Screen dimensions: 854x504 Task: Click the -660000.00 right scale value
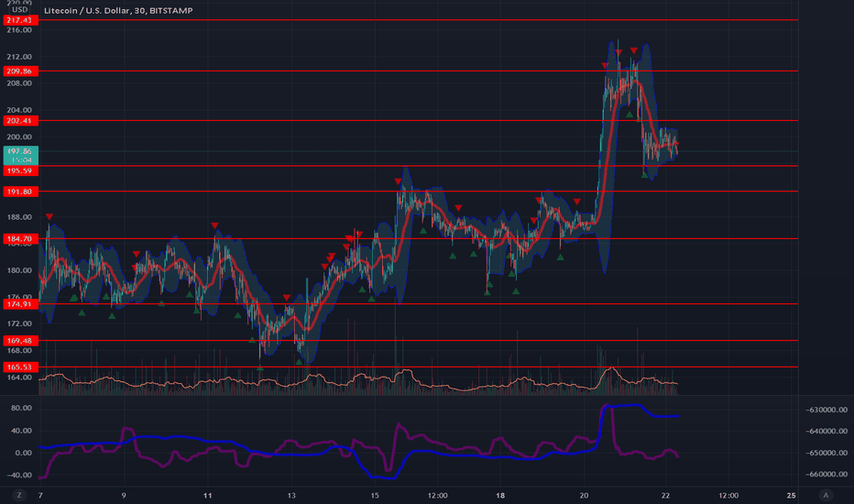pyautogui.click(x=827, y=474)
